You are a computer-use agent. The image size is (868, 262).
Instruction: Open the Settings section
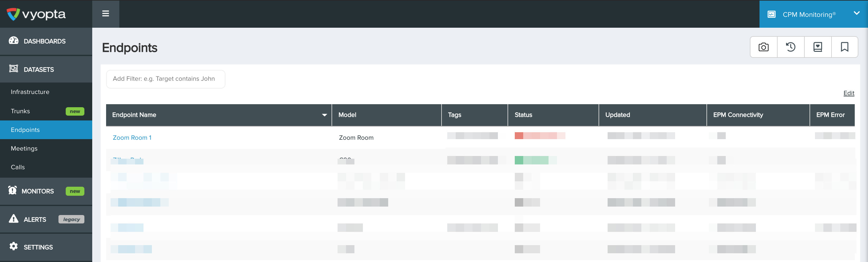(x=46, y=247)
